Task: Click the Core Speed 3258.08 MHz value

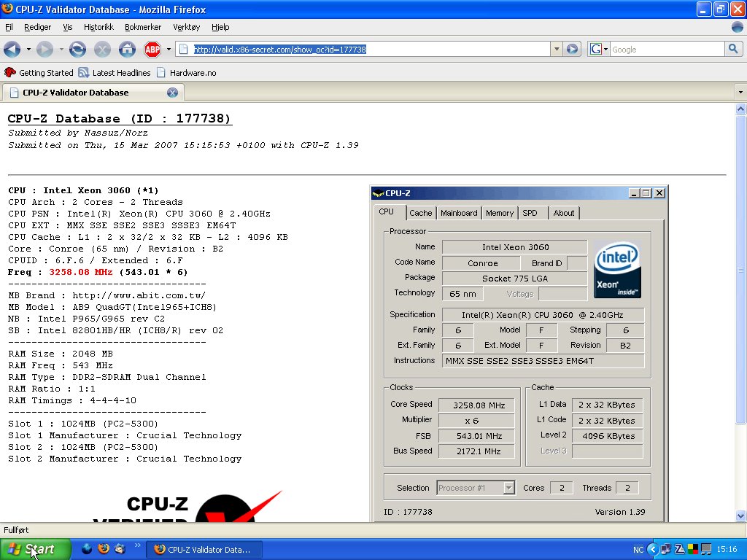Action: point(477,405)
